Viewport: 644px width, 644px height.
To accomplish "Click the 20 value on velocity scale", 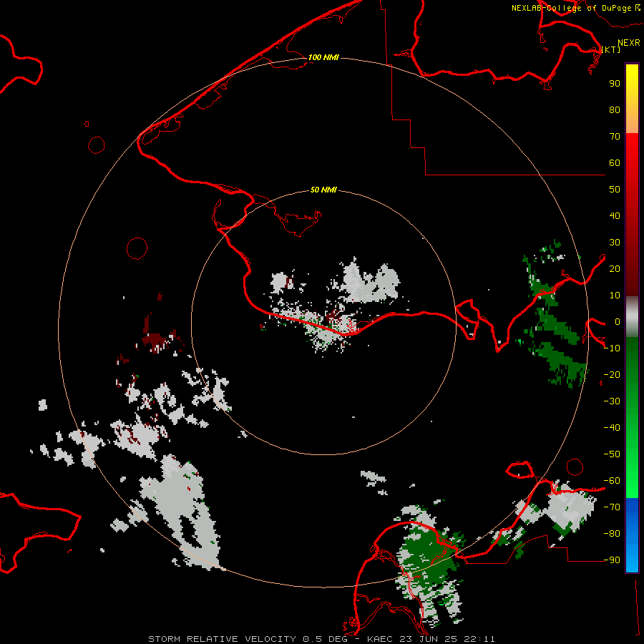I will click(x=615, y=269).
